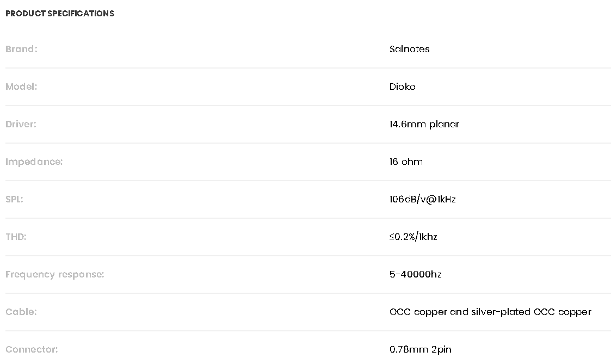Image resolution: width=611 pixels, height=364 pixels.
Task: Select the 5-40000hz frequency value
Action: 415,274
